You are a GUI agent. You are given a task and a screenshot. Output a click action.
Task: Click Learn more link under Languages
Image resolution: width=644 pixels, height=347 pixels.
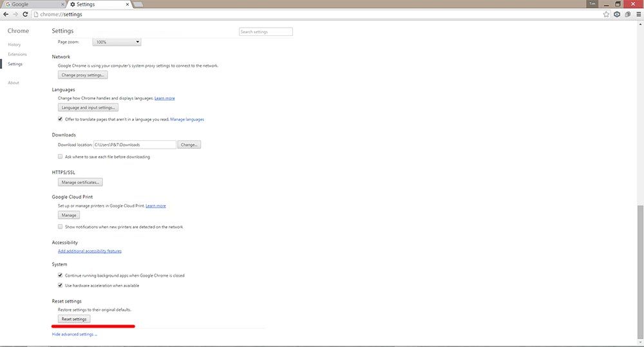tap(165, 98)
